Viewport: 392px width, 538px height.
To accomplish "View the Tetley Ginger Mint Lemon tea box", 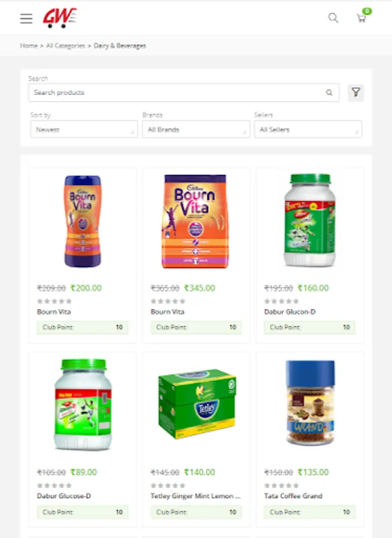I will coord(197,404).
